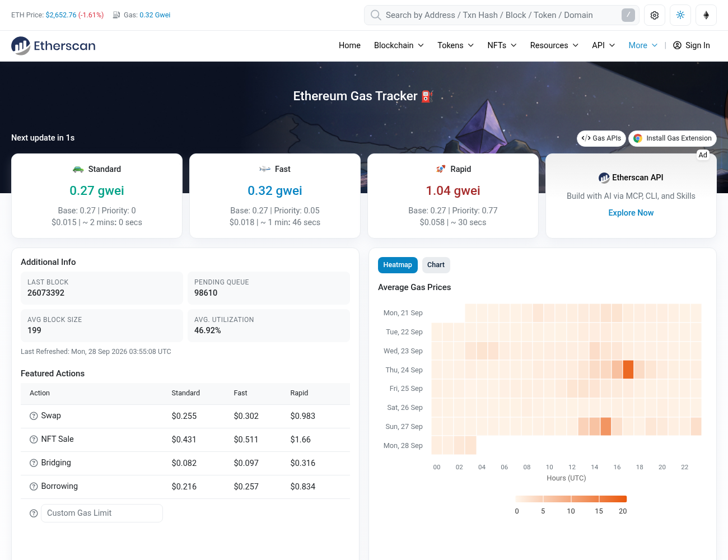Click the heatmap color legend bar
This screenshot has height=560, width=728.
(x=571, y=499)
